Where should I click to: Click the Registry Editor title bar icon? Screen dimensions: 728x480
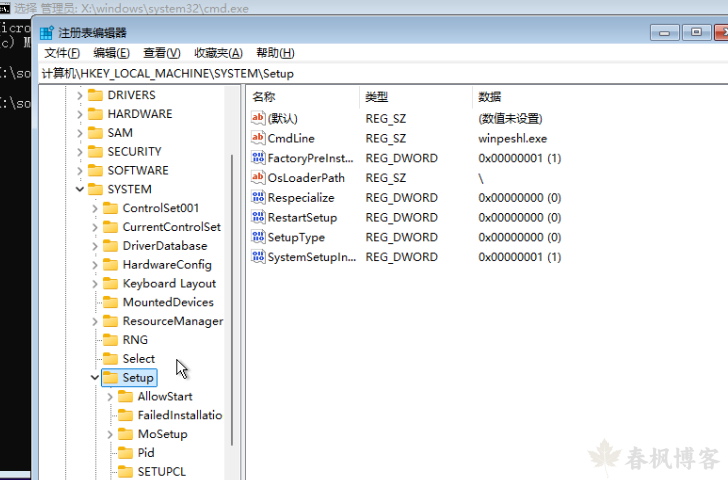coord(47,32)
